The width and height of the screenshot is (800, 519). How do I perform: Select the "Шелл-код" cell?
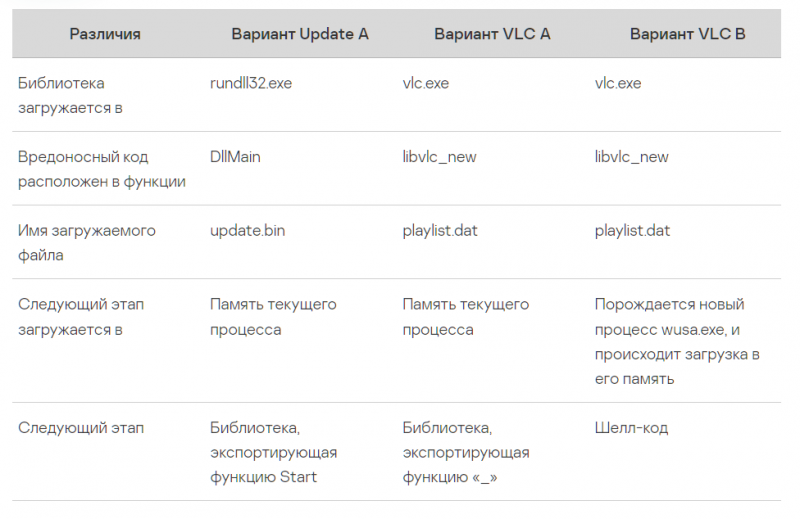pos(631,428)
